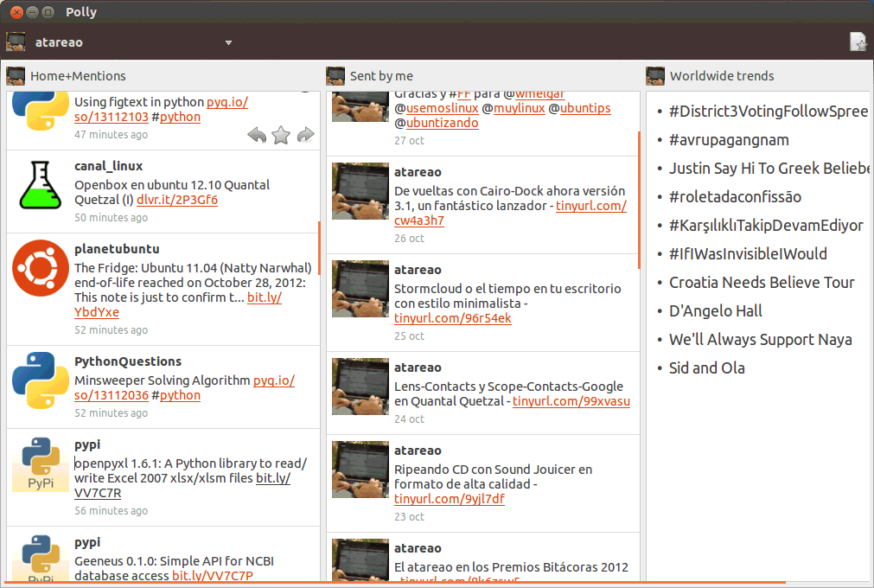Open PythonQuestions avatar on Minsweeper tweet

[40, 380]
